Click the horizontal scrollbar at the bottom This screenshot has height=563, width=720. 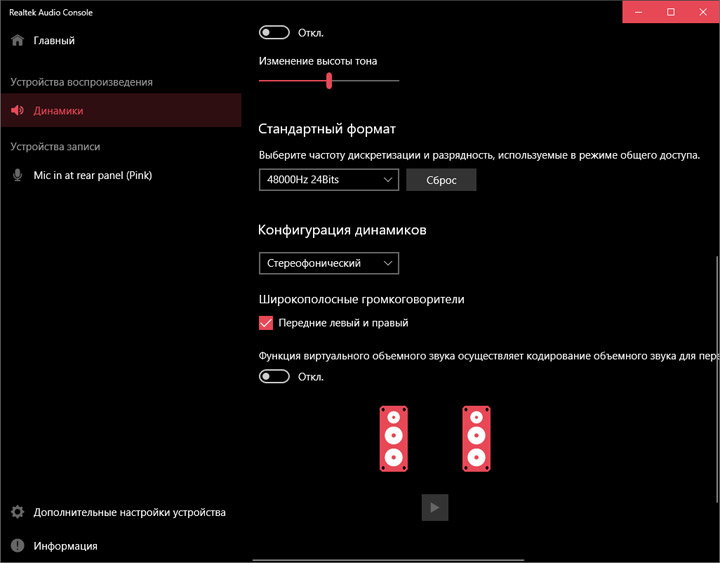pos(388,560)
